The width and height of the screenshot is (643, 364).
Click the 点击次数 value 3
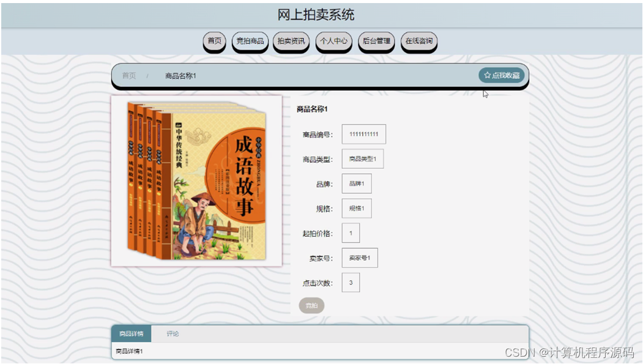point(351,283)
